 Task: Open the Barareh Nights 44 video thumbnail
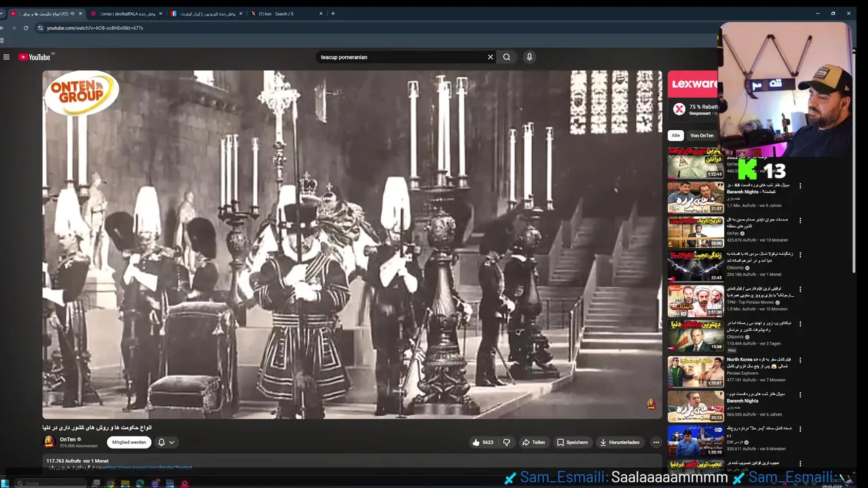coord(696,197)
